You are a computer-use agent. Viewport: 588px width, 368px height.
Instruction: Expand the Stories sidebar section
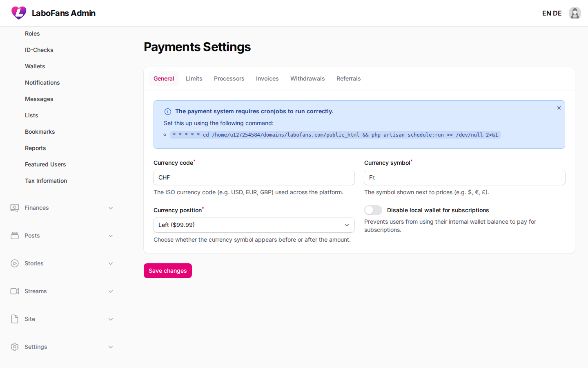111,263
